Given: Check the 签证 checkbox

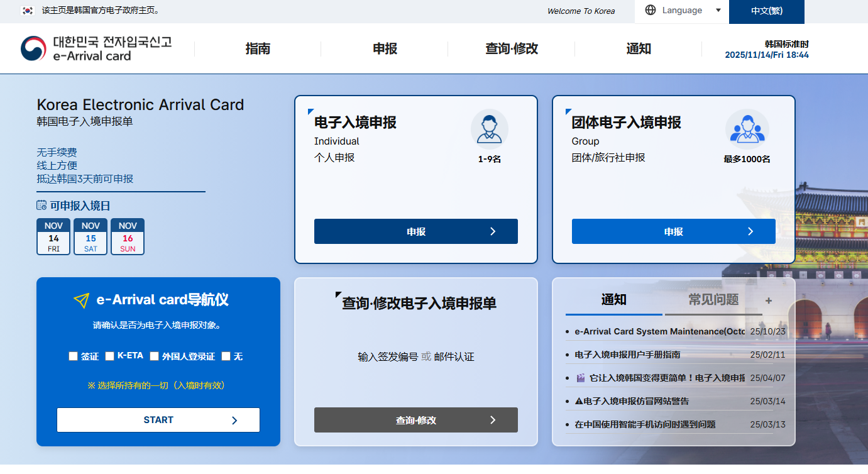Looking at the screenshot, I should tap(73, 356).
